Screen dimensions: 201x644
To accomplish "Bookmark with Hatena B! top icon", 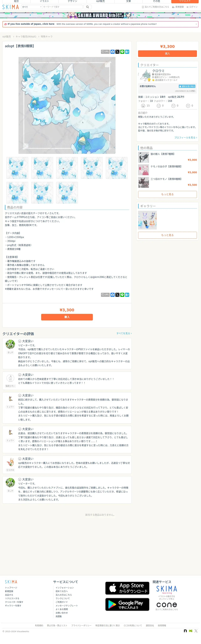I will (127, 52).
